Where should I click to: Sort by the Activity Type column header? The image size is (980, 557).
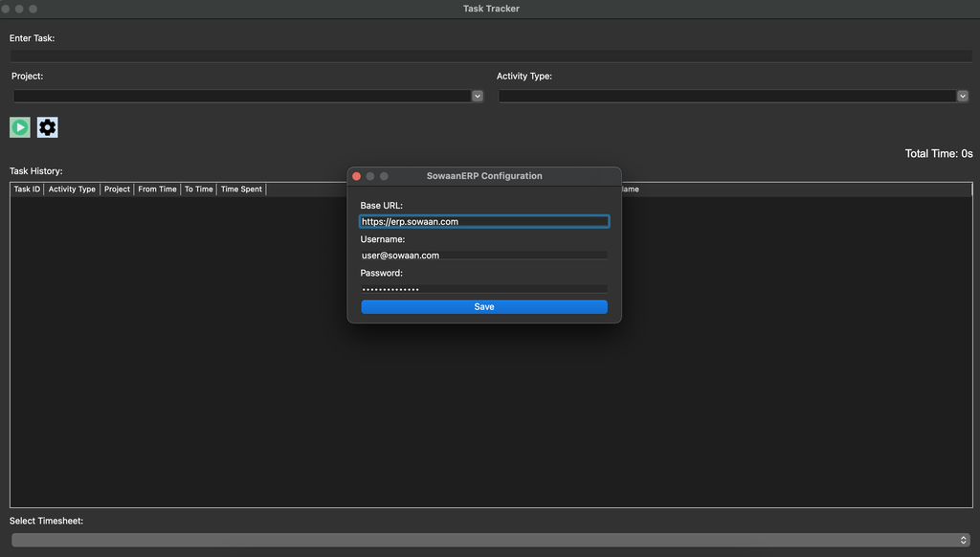[x=71, y=189]
